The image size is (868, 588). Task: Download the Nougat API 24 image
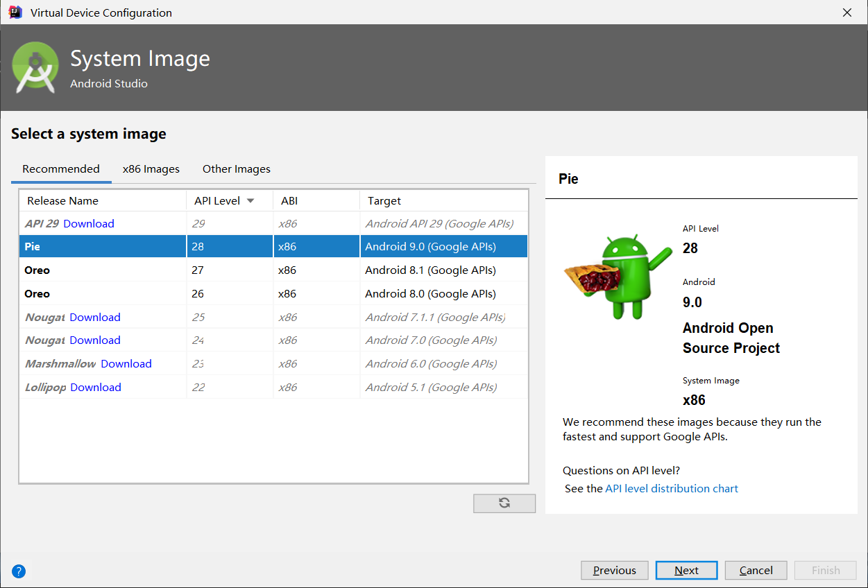(x=95, y=340)
